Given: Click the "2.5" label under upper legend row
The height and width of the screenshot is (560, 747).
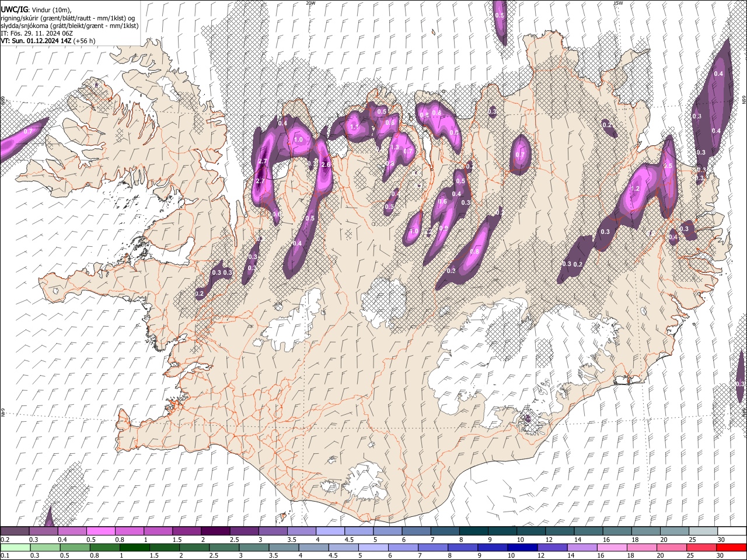Looking at the screenshot, I should tap(235, 540).
